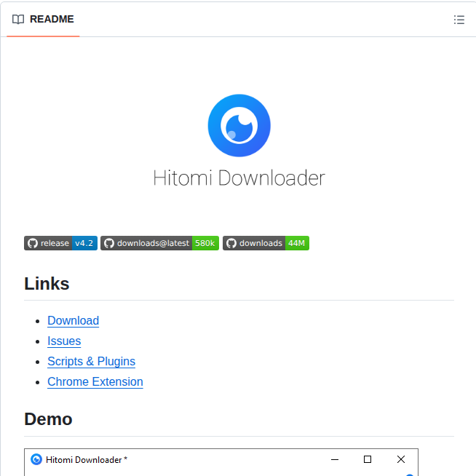Screen dimensions: 476x476
Task: Click the demo window close icon
Action: [x=401, y=459]
